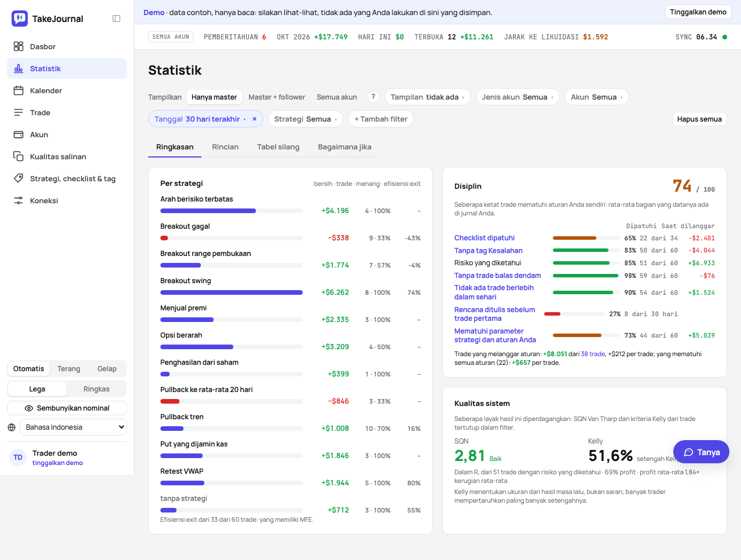741x560 pixels.
Task: Click the question mark help icon
Action: tap(373, 97)
